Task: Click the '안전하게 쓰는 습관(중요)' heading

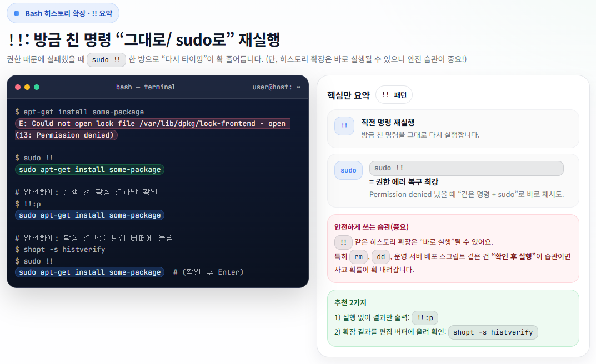Action: point(372,227)
